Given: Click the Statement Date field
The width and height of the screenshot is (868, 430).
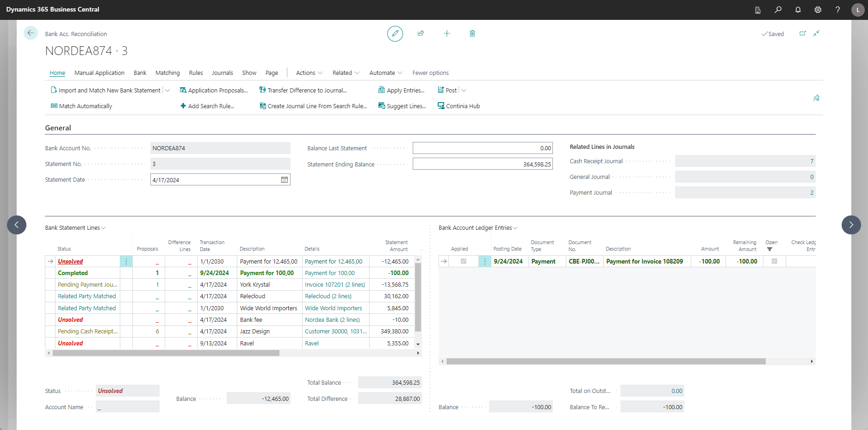Looking at the screenshot, I should coord(220,180).
